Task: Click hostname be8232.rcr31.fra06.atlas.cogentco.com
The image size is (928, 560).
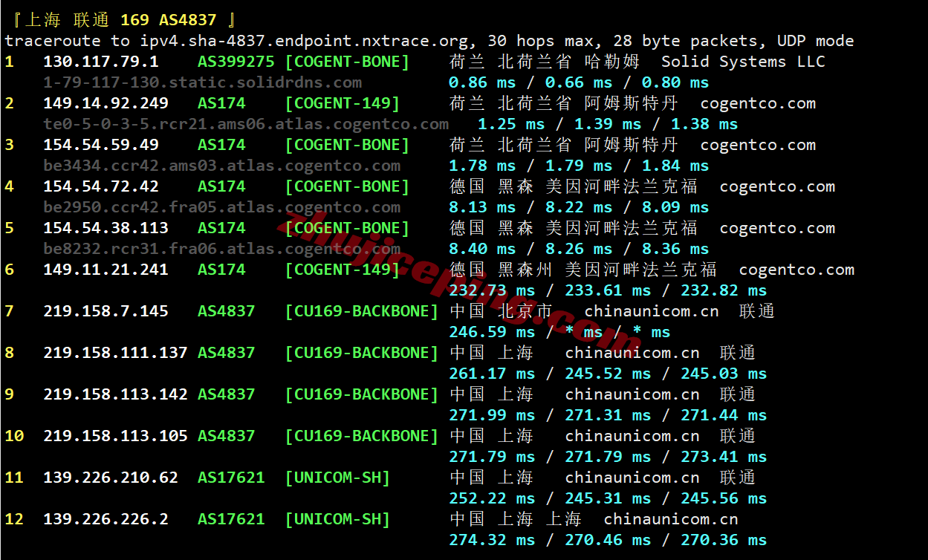Action: pos(221,249)
